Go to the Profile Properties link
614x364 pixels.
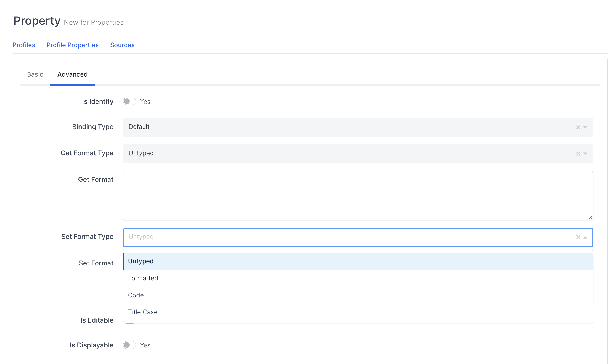pyautogui.click(x=73, y=45)
